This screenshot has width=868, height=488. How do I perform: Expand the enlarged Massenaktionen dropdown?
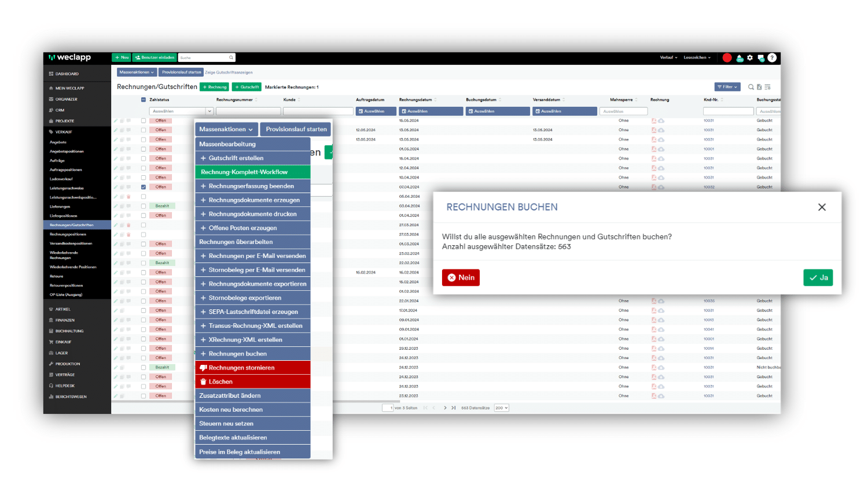(x=226, y=130)
